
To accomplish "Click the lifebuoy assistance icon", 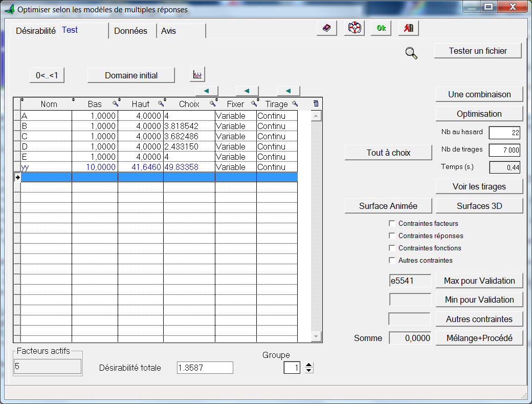I will tap(353, 28).
